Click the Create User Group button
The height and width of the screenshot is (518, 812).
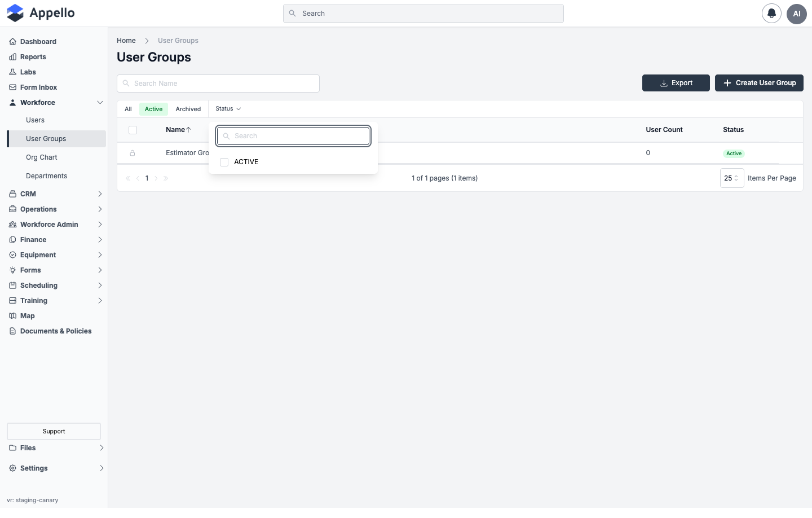click(759, 83)
